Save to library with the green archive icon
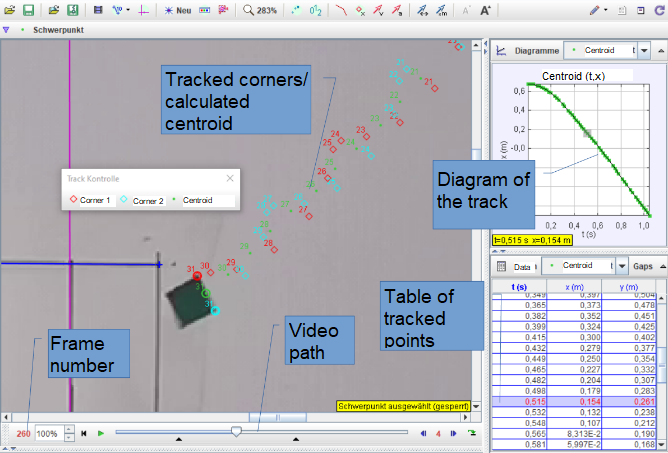668x453 pixels. [73, 10]
